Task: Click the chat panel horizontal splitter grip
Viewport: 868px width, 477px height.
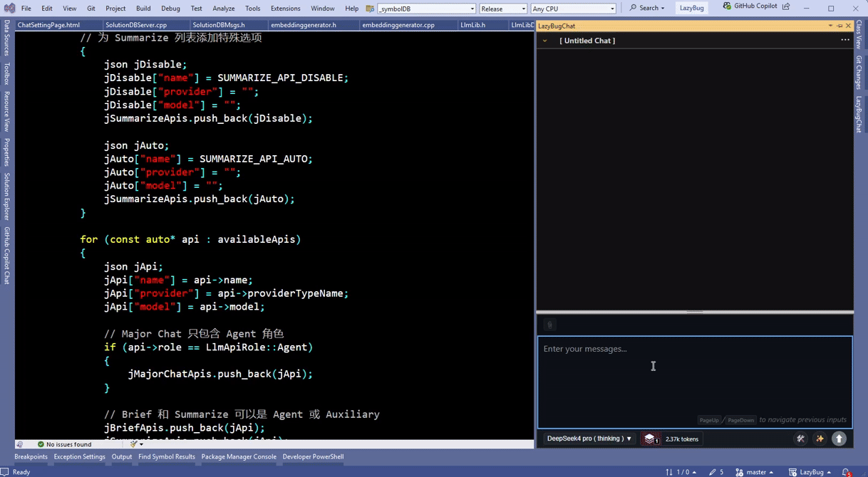Action: (695, 312)
